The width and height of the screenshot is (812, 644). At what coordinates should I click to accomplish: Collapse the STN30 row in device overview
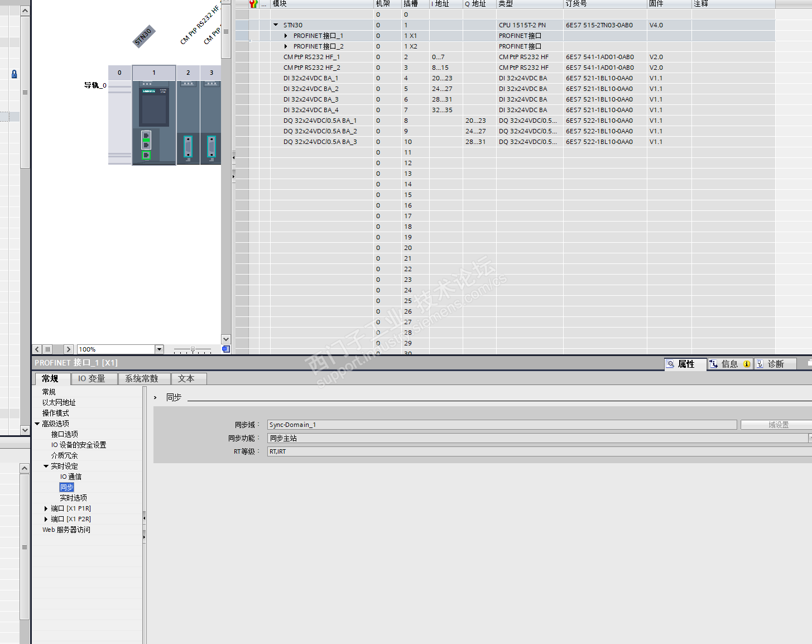pyautogui.click(x=276, y=25)
